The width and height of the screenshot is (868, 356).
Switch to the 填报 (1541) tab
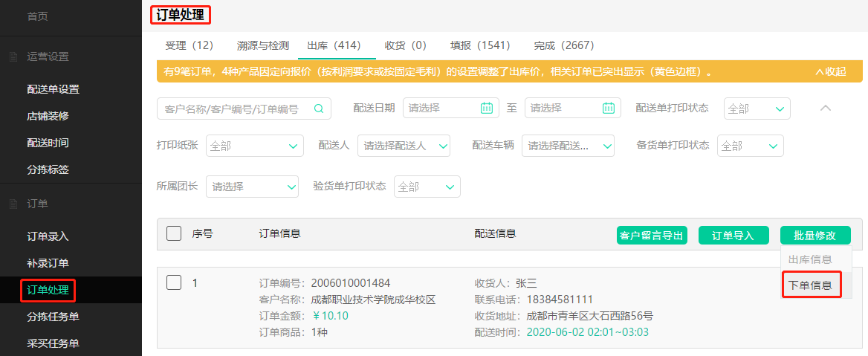pyautogui.click(x=481, y=45)
